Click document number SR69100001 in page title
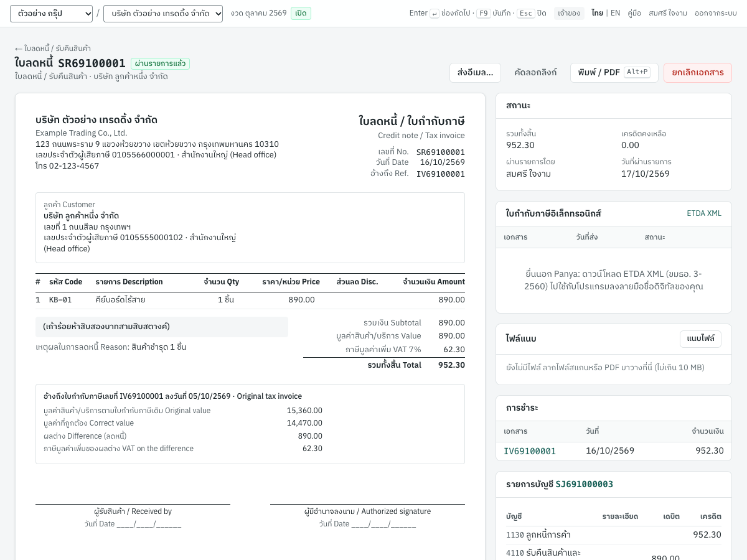This screenshot has height=560, width=747. tap(92, 63)
